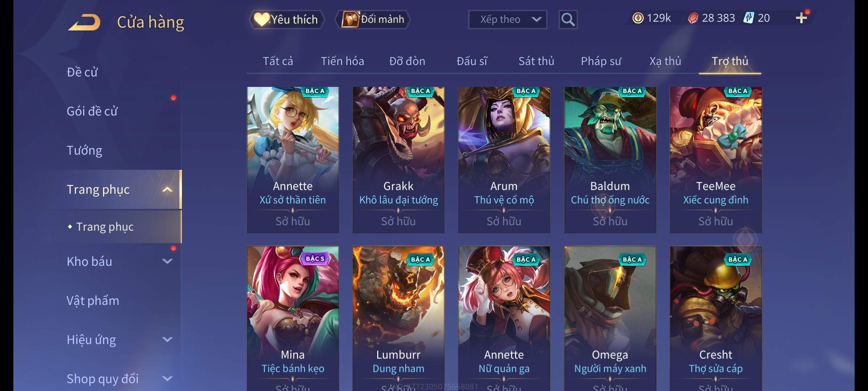Tap the heart icon for Yêu thích

click(x=261, y=19)
